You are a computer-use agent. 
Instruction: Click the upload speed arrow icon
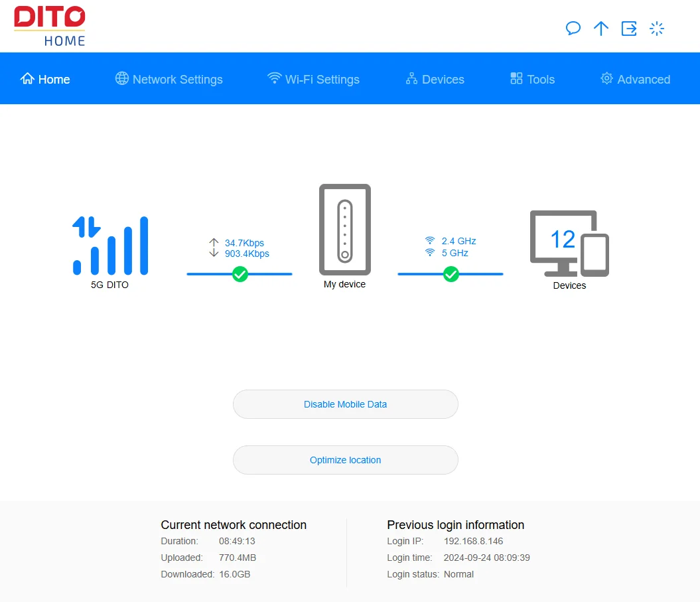pos(214,242)
